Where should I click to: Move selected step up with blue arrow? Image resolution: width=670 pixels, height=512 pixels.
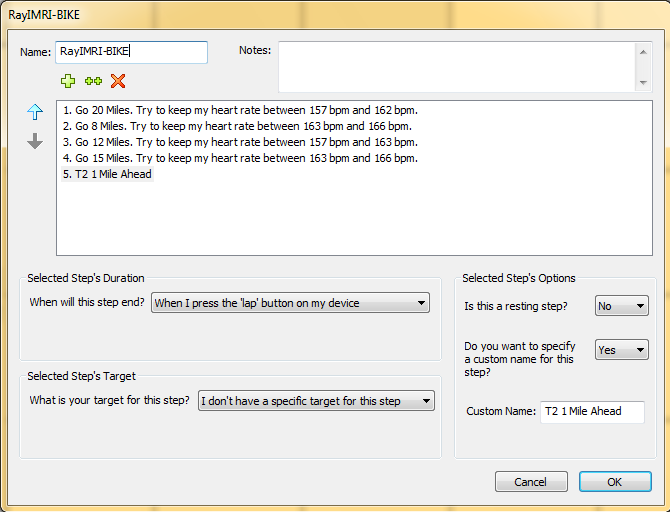click(x=35, y=112)
